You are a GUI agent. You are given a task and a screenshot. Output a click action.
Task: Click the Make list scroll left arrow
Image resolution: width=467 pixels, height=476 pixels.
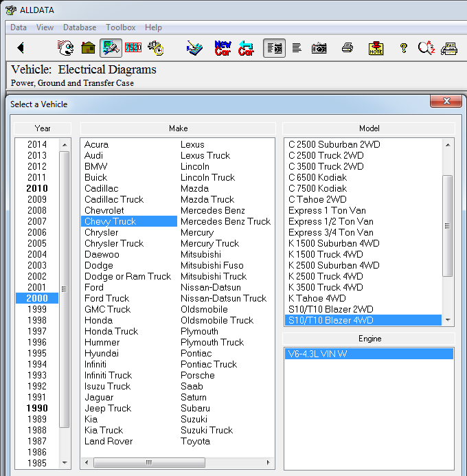pos(87,463)
